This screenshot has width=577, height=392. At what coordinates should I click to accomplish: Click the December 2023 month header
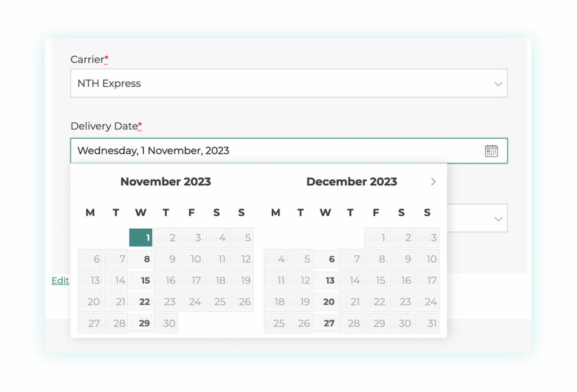(x=351, y=181)
